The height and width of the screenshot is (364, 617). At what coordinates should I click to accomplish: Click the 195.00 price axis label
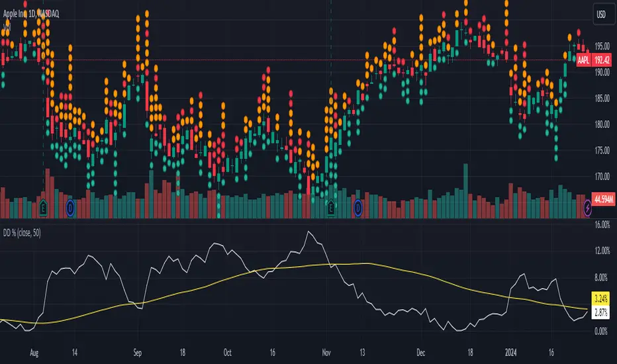[602, 46]
